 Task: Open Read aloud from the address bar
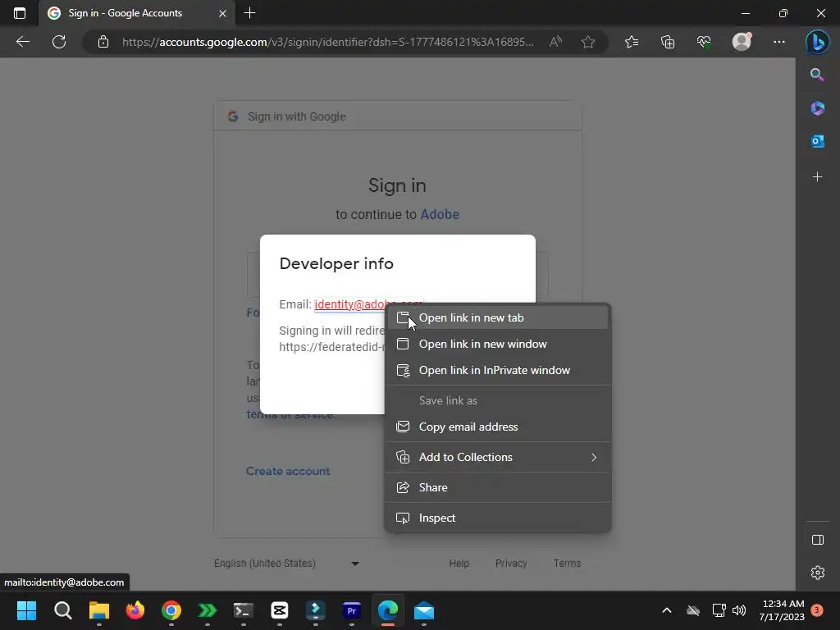(555, 42)
